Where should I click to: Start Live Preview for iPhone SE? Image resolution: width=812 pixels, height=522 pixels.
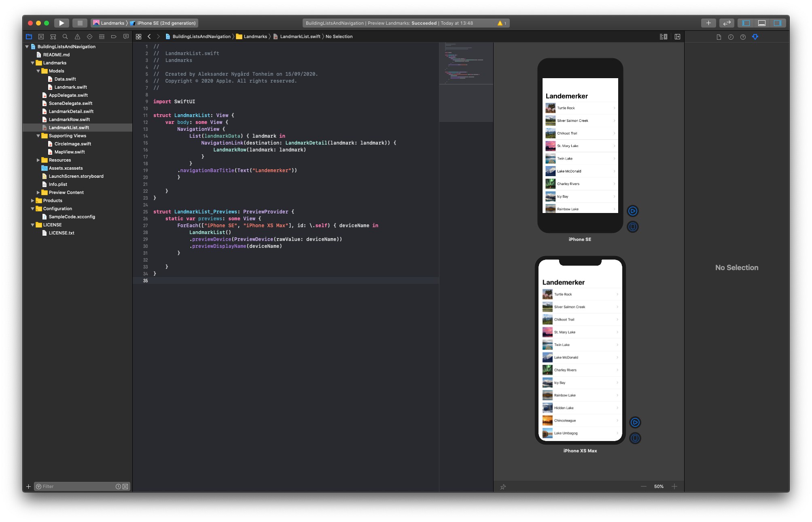(633, 211)
